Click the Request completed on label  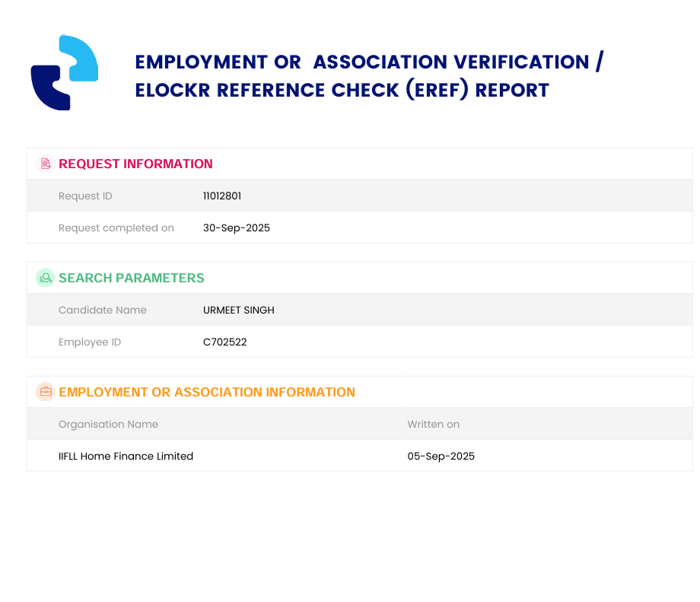tap(116, 228)
